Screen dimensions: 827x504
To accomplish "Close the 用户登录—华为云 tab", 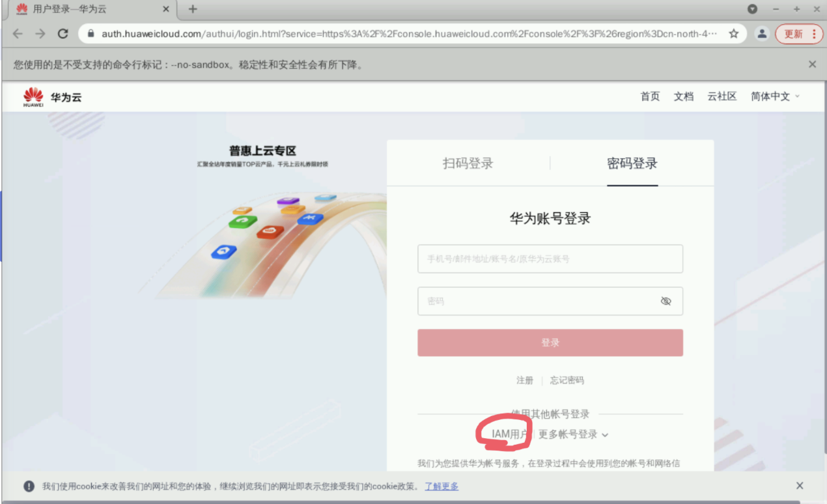I will (165, 9).
